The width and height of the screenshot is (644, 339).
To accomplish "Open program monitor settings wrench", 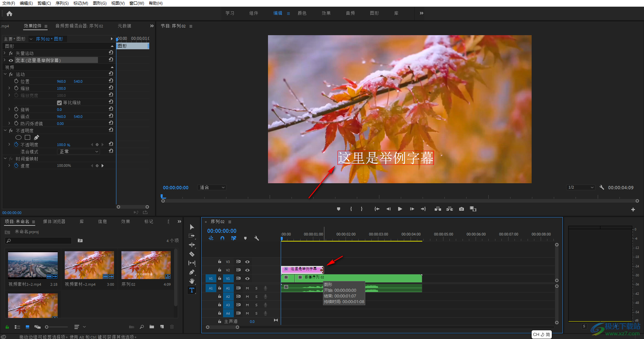I will (602, 188).
